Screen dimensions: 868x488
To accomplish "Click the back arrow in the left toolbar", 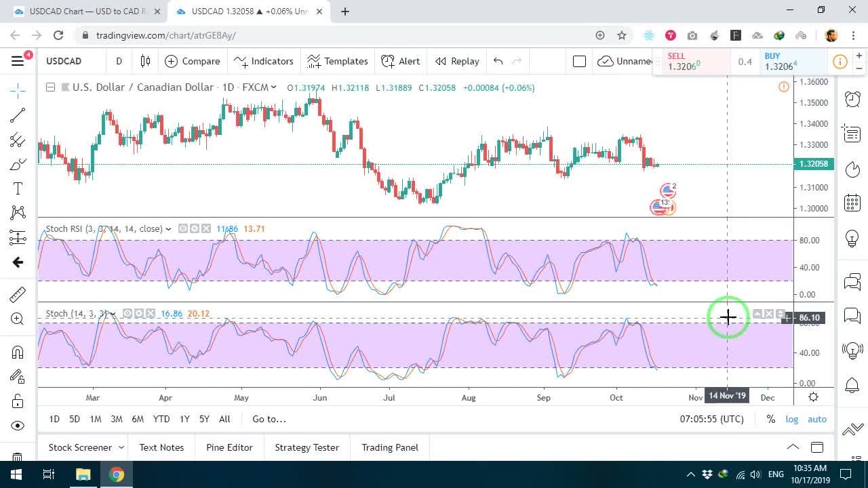I will [18, 262].
